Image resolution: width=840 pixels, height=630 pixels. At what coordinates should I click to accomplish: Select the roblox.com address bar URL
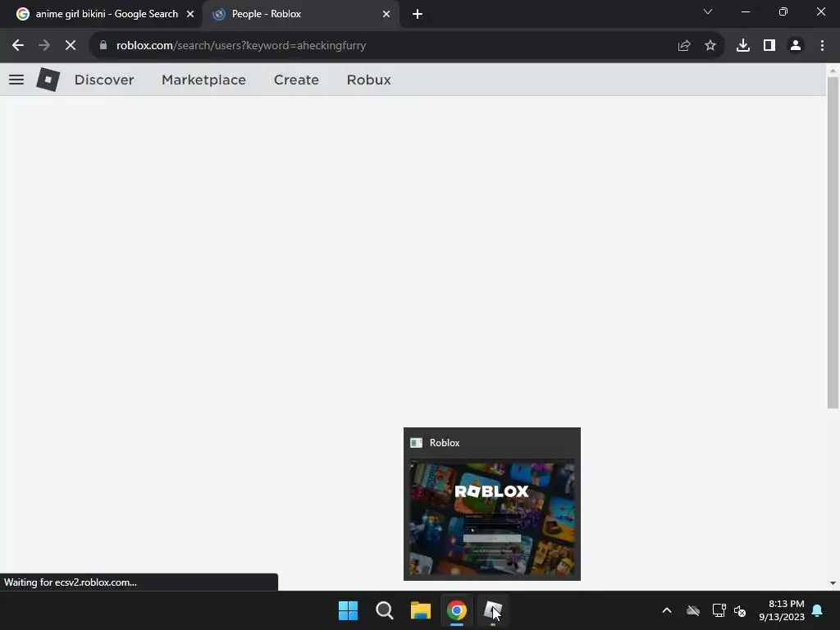[241, 46]
